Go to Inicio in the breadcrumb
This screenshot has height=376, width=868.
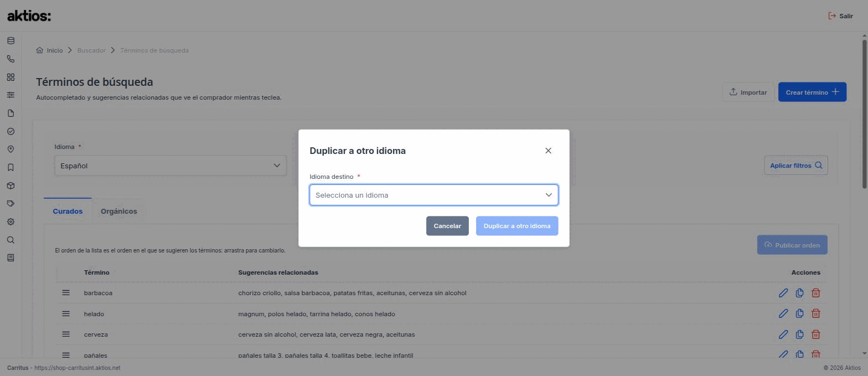(49, 50)
